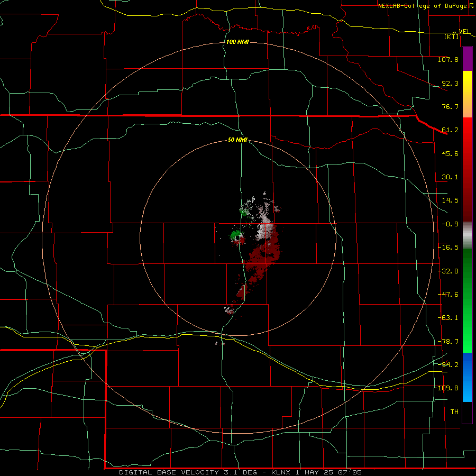Click the '100 NMI' range ring label
Screen dimensions: 476x476
pos(237,42)
